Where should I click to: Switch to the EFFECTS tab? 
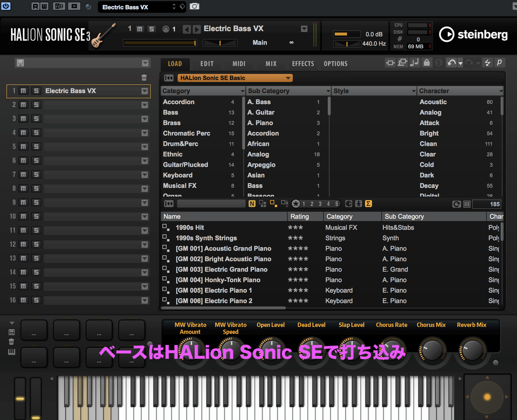[x=303, y=64]
